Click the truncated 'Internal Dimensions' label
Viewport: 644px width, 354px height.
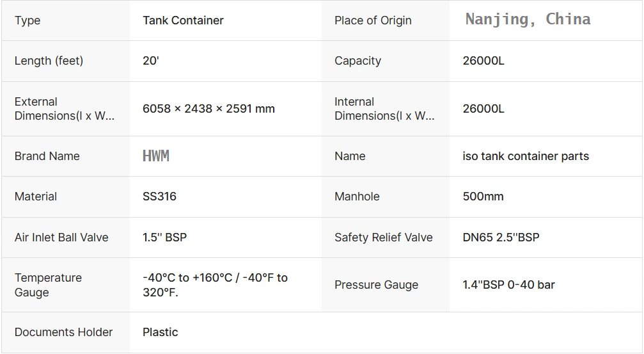point(384,109)
